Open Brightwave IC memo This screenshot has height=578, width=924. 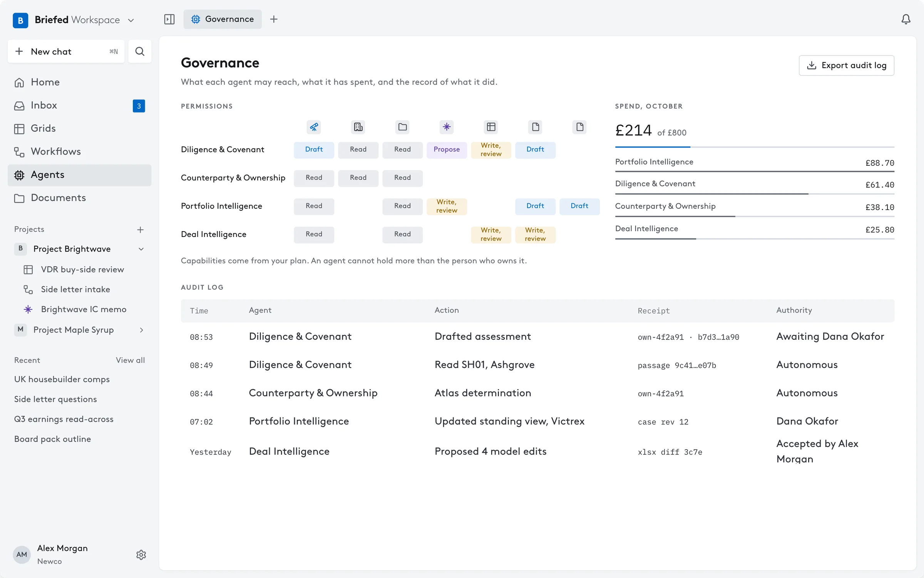(79, 309)
